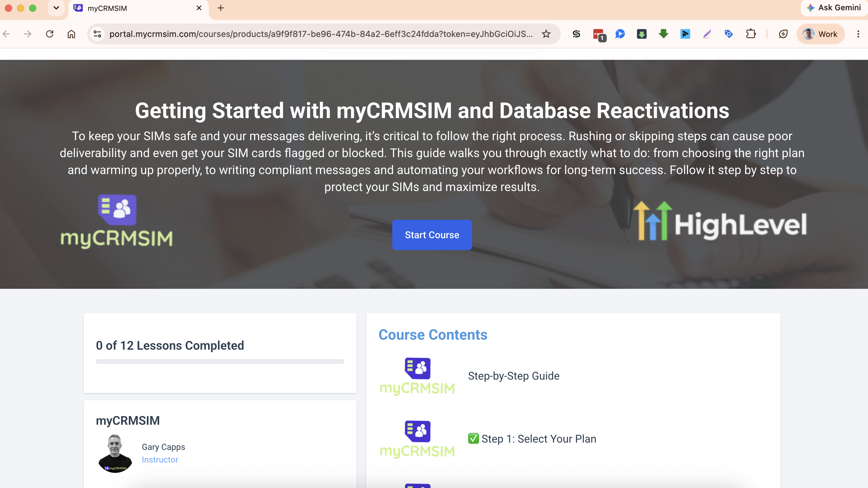Open the Extensions puzzle menu
Viewport: 868px width, 488px height.
(x=751, y=34)
